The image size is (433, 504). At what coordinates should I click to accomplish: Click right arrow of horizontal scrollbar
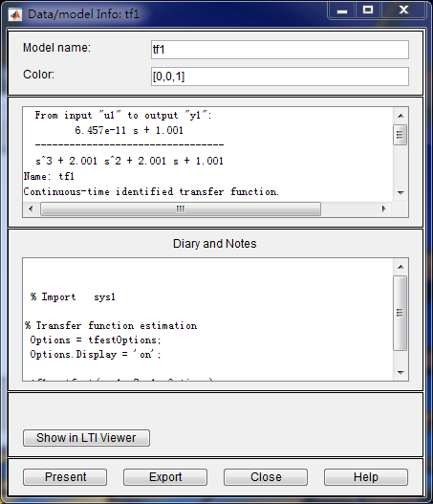(x=384, y=208)
